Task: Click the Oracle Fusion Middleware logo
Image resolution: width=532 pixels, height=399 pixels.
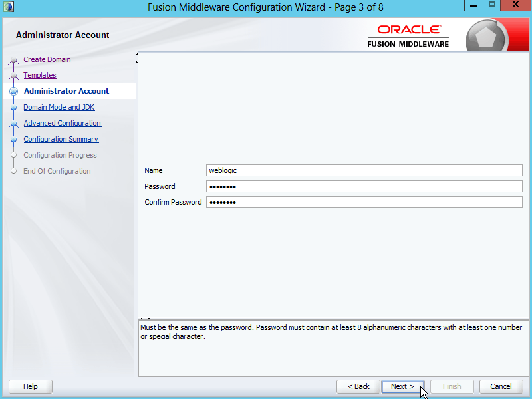Action: [408, 36]
